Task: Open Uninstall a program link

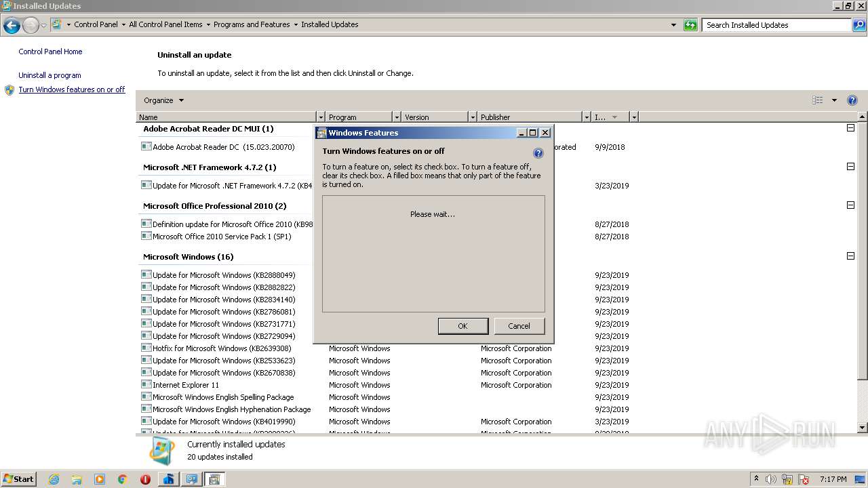Action: point(50,75)
